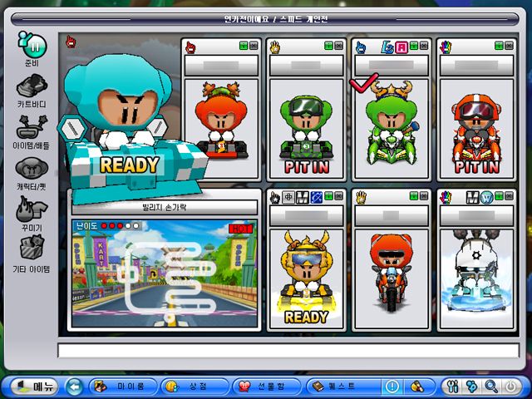Viewport: 532px width, 399px height.
Task: Click gray X button on red-kart racer slot
Action: pyautogui.click(x=254, y=46)
